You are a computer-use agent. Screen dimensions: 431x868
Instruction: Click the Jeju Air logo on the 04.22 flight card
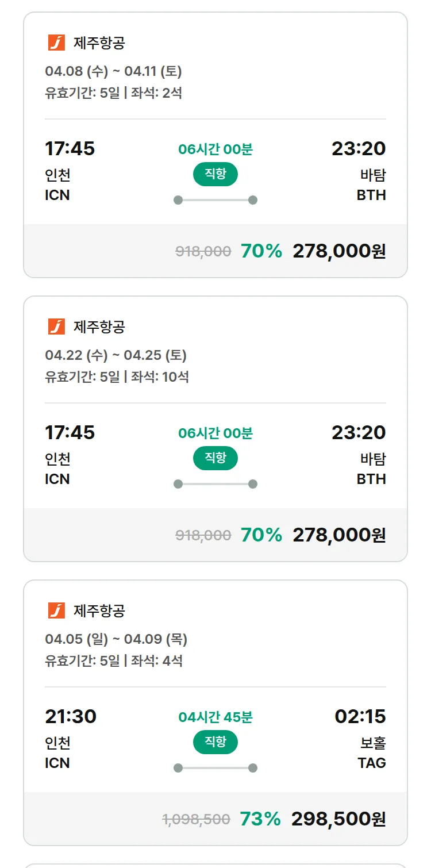click(56, 327)
